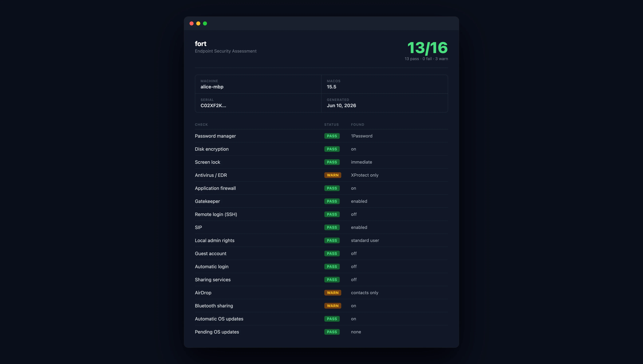
Task: Click 'Endpoint Security Assessment' subtitle
Action: click(x=226, y=51)
